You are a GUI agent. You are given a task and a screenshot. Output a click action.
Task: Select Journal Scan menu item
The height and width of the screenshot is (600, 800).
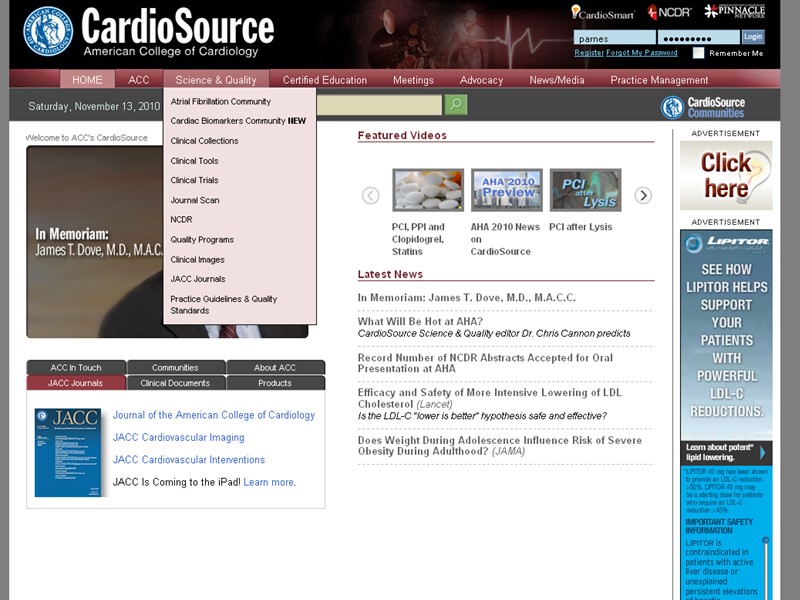pos(195,200)
